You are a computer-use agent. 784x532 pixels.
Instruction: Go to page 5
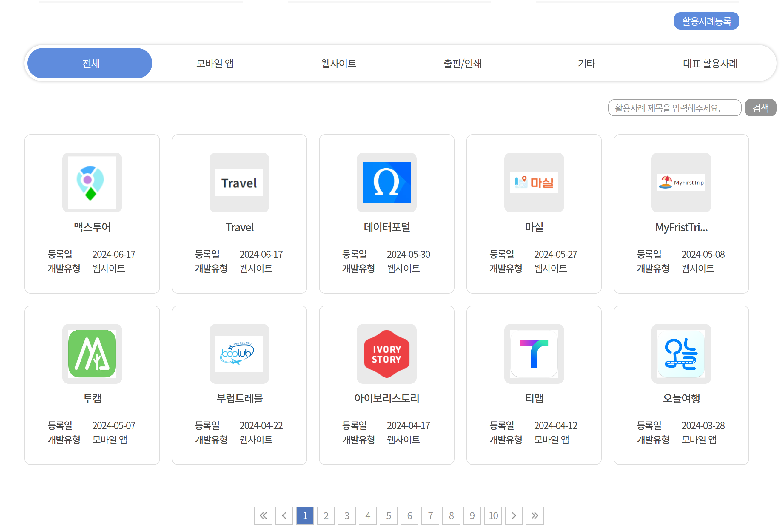388,515
